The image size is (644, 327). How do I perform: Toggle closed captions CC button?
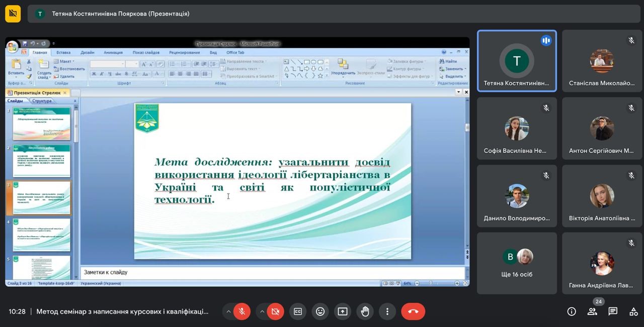tap(298, 311)
